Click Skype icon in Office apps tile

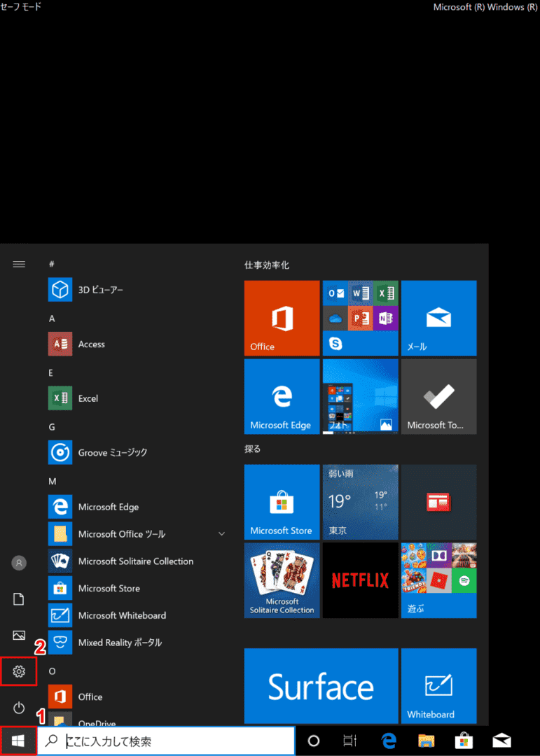(x=336, y=343)
